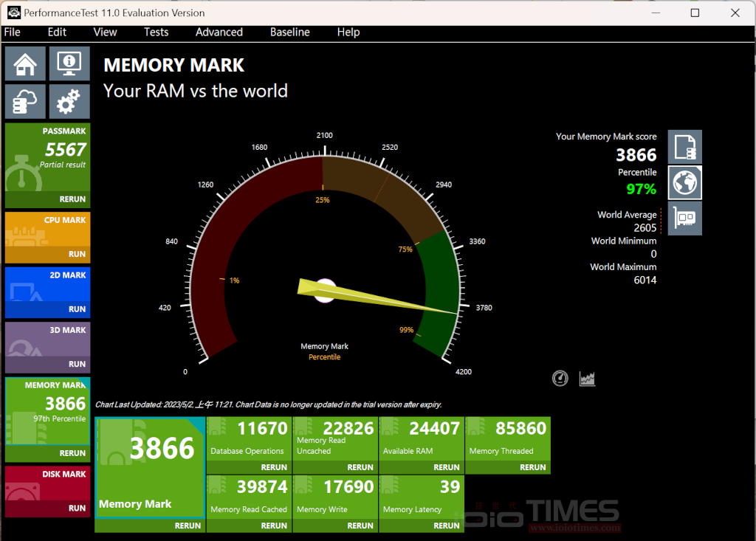Run the CPU Mark test

coord(77,254)
